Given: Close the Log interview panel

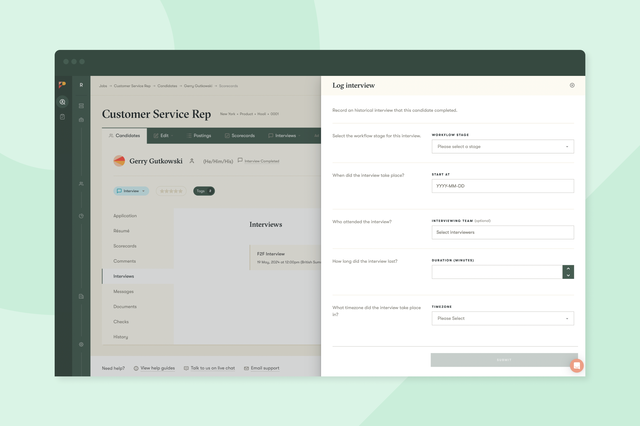Looking at the screenshot, I should tap(572, 85).
